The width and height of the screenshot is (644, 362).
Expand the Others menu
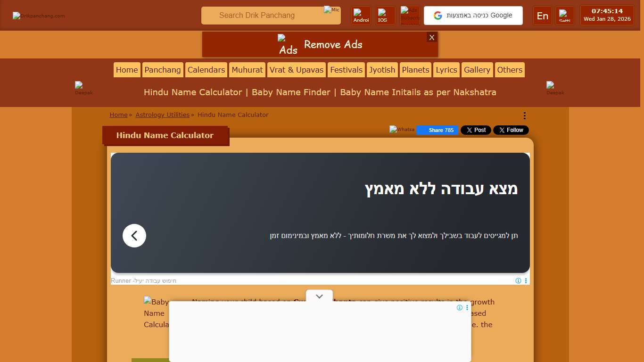pos(510,70)
